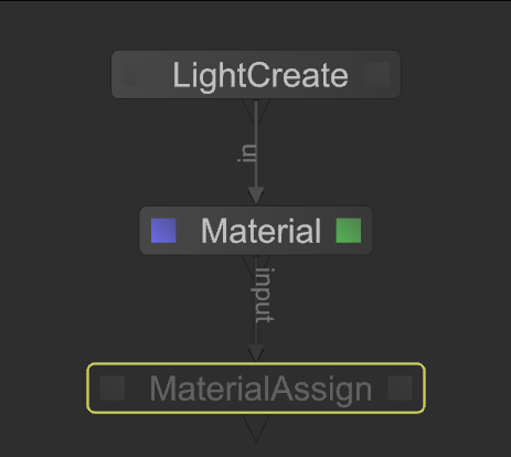
Task: Click the output port triangle under Material
Action: (x=256, y=266)
